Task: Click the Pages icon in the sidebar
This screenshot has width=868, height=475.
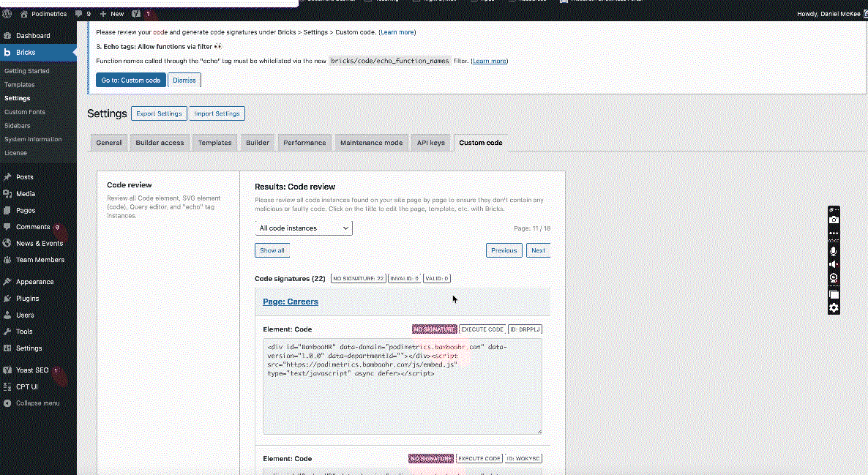Action: pos(7,210)
